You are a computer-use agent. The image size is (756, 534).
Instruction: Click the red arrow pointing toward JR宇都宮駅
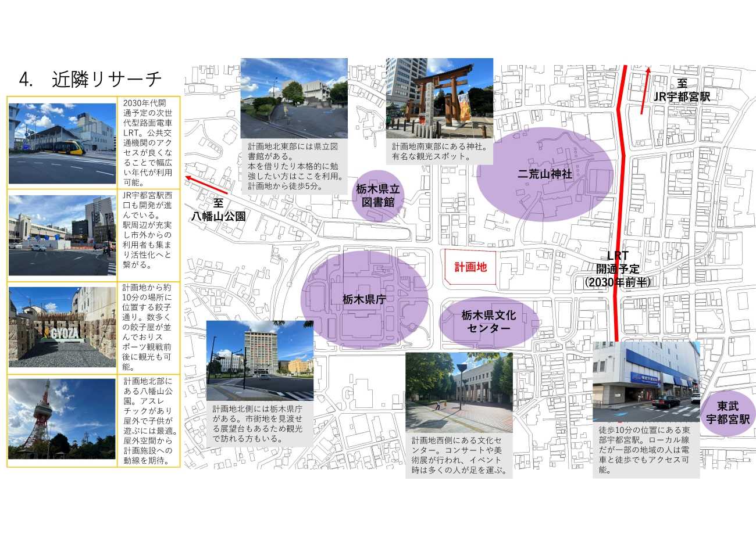(x=645, y=90)
